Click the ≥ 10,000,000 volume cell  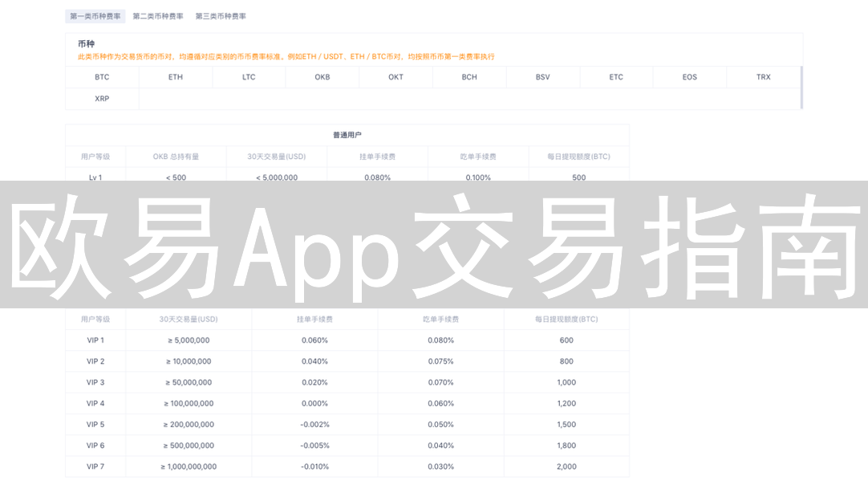(189, 361)
